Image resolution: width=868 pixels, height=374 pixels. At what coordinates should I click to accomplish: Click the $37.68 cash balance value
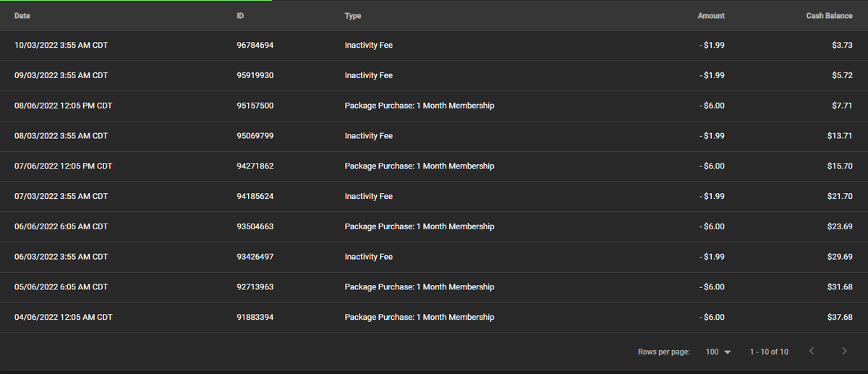tap(840, 318)
